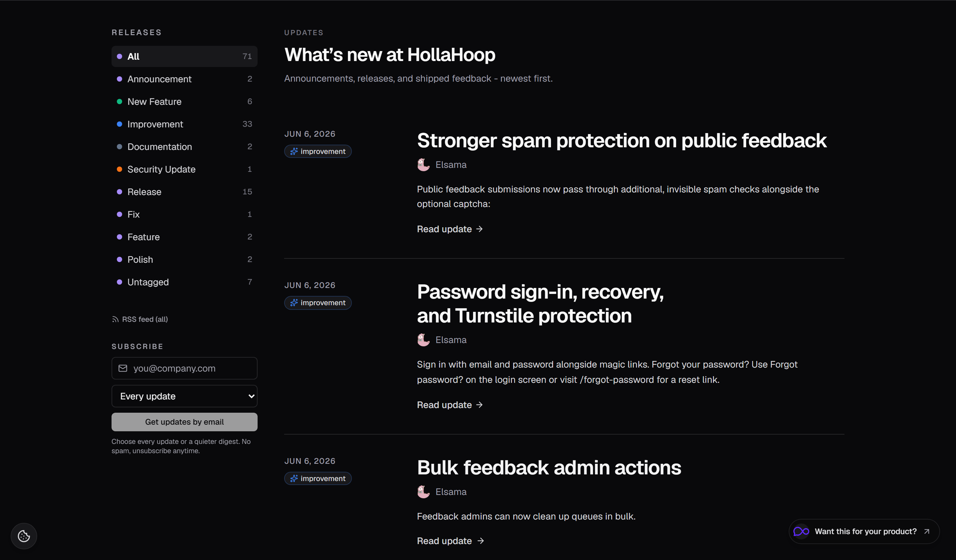956x560 pixels.
Task: Show Untagged entries
Action: point(184,282)
